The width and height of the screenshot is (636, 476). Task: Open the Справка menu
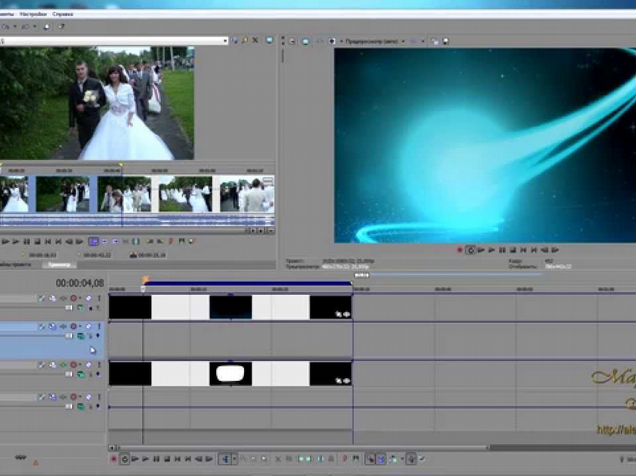[x=63, y=14]
